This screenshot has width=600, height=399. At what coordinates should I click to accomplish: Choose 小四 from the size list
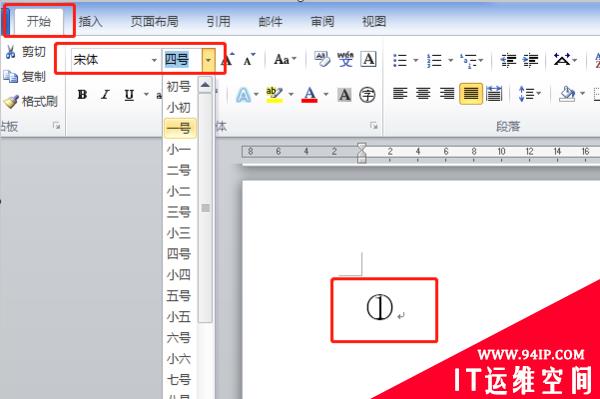pos(178,275)
